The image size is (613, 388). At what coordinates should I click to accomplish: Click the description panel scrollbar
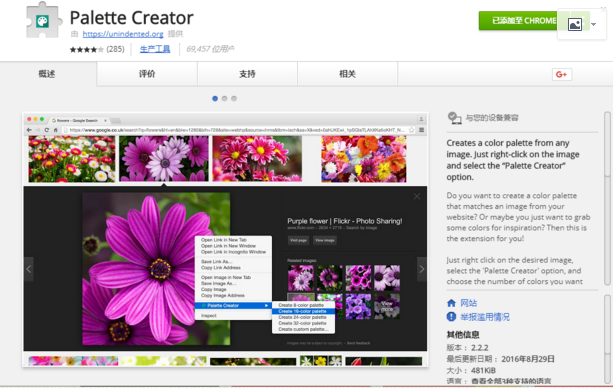607,198
